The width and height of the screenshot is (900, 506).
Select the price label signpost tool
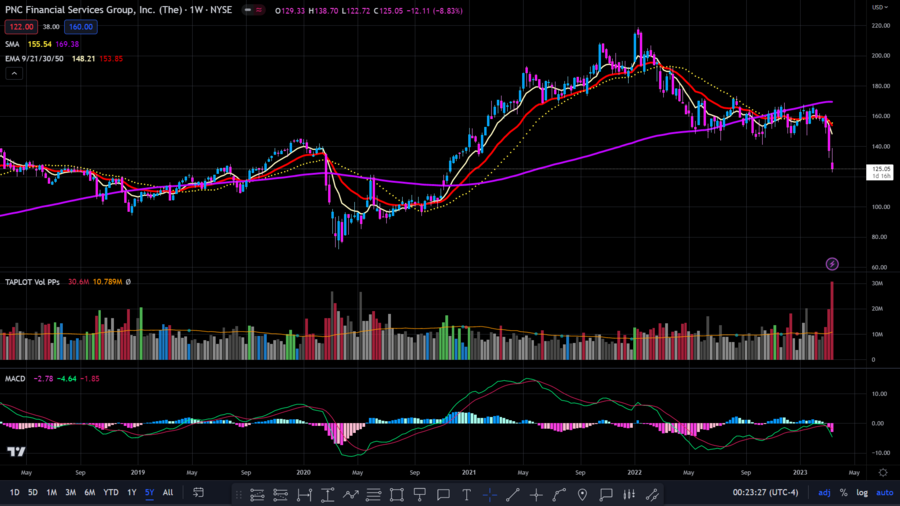420,495
